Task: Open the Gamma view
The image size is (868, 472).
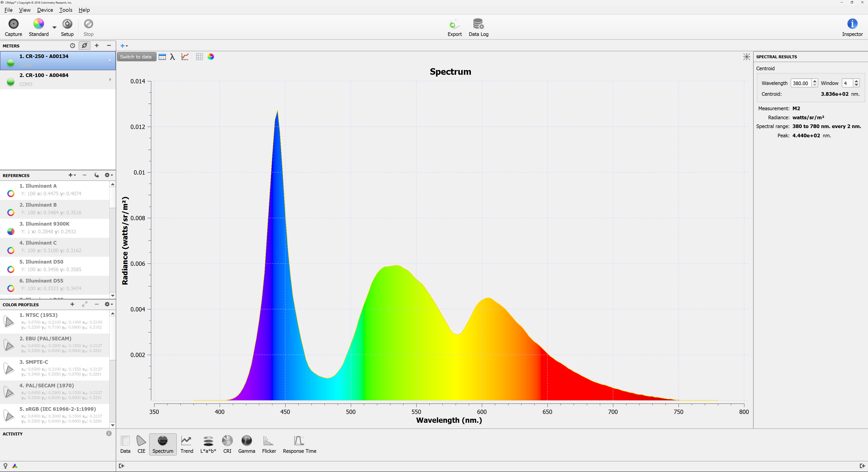Action: pyautogui.click(x=246, y=444)
